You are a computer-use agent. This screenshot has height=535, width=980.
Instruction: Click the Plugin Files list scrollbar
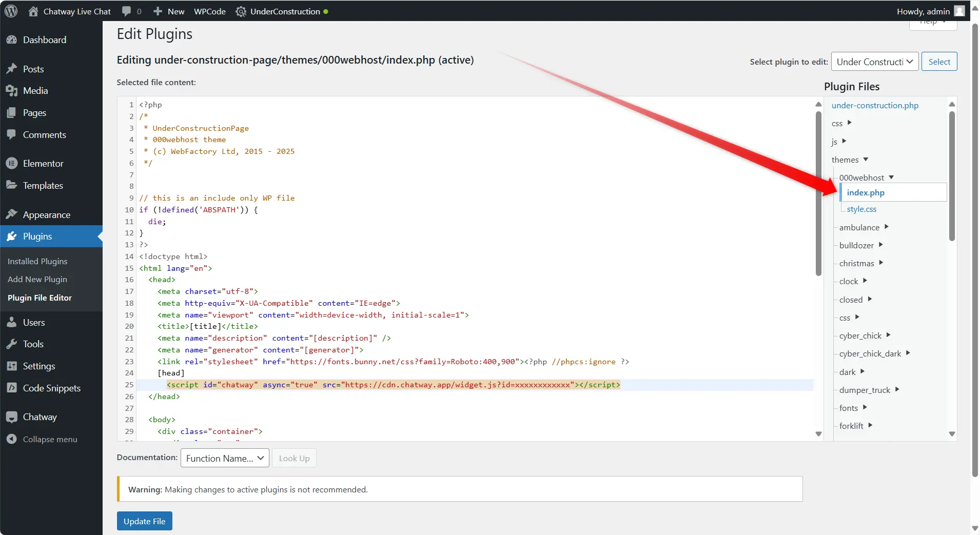point(952,176)
